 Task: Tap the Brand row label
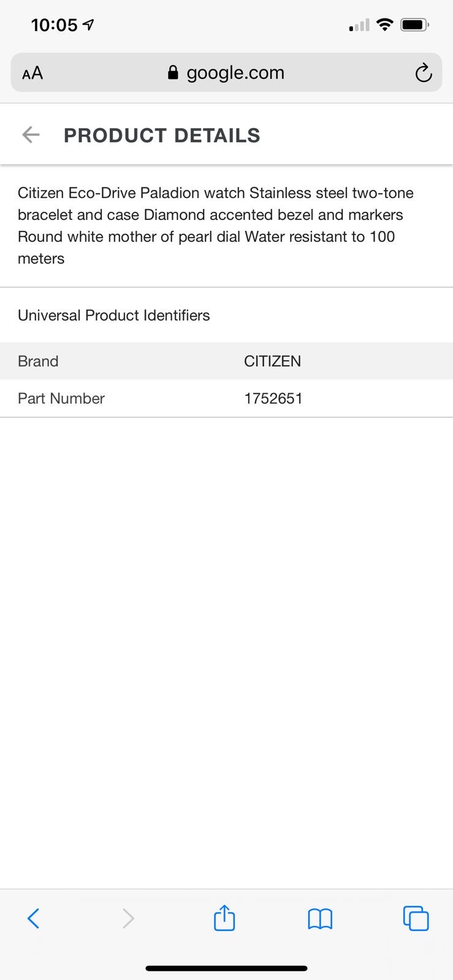(38, 361)
